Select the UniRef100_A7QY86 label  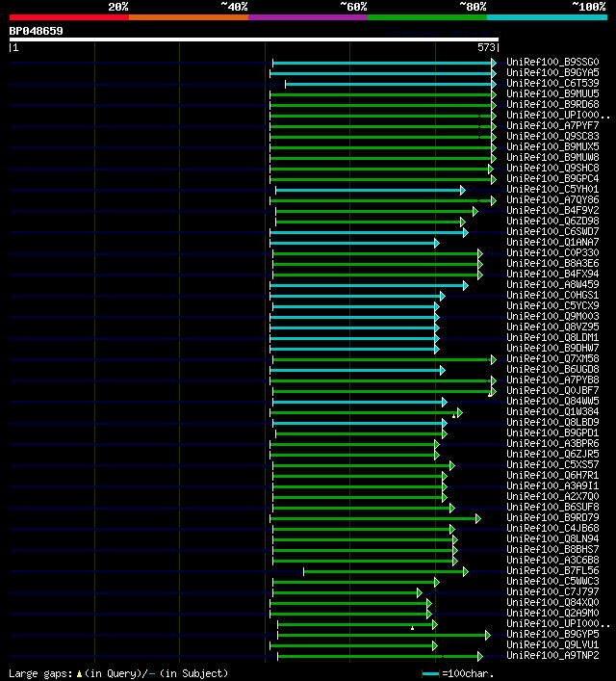552,199
